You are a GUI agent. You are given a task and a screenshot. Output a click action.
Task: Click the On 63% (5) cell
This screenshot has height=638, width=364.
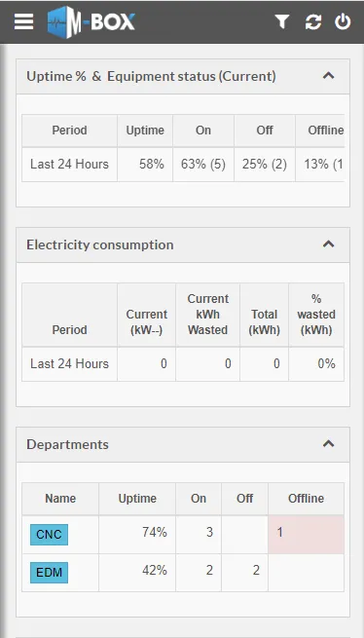203,165
